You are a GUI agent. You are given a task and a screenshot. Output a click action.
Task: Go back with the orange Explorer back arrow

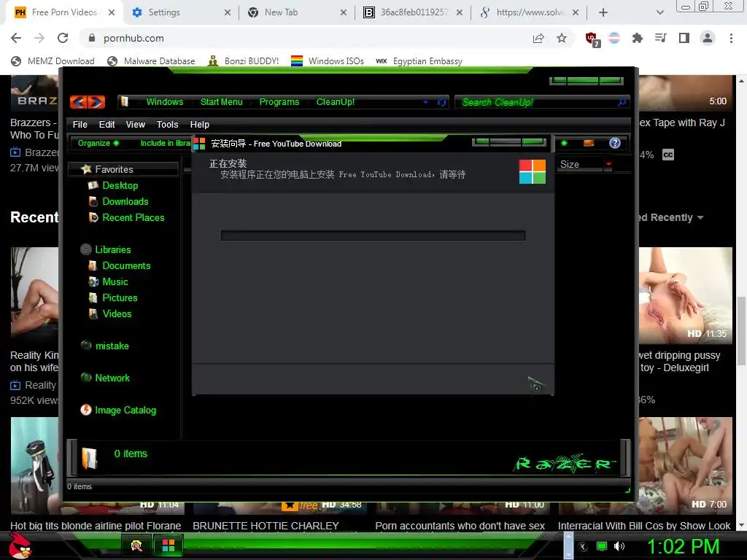[79, 102]
